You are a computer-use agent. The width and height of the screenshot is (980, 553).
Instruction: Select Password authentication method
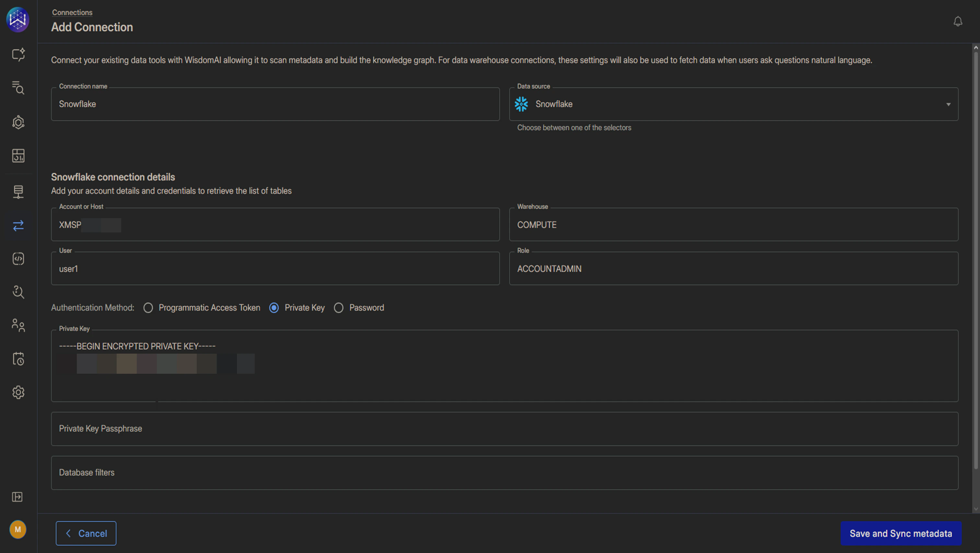coord(339,308)
